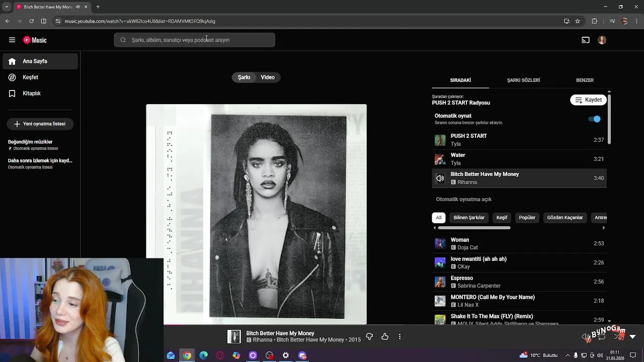Click the filter chips horizontal scrollbar
Screen dimensions: 644x362
click(x=473, y=228)
